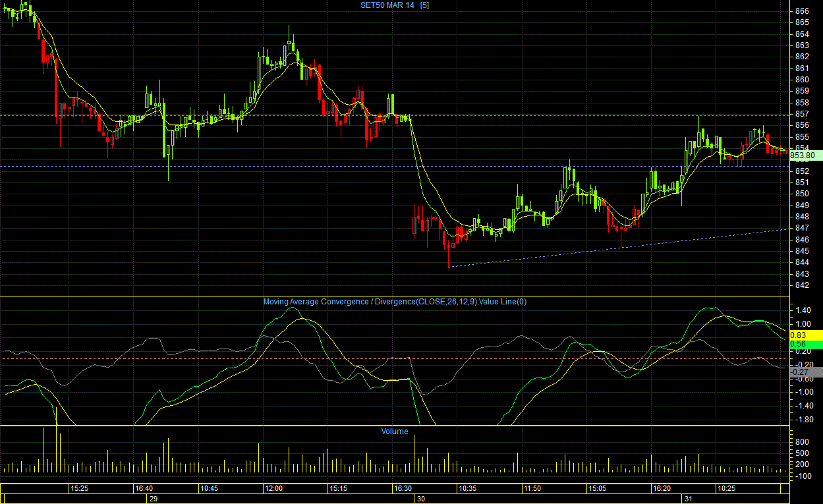Image resolution: width=823 pixels, height=504 pixels.
Task: Click the 16:20 time axis label
Action: [x=662, y=488]
